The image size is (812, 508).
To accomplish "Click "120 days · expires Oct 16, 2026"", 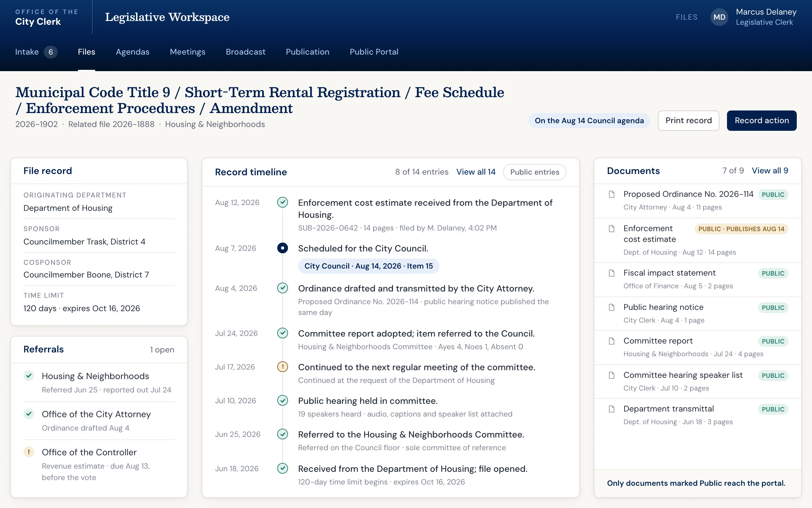I will tap(82, 308).
